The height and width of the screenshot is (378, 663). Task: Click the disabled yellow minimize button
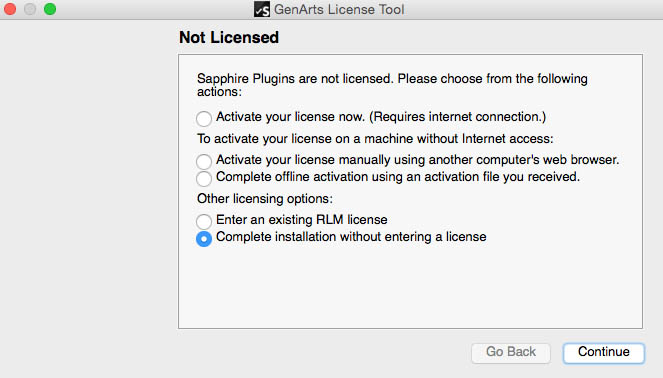[30, 9]
